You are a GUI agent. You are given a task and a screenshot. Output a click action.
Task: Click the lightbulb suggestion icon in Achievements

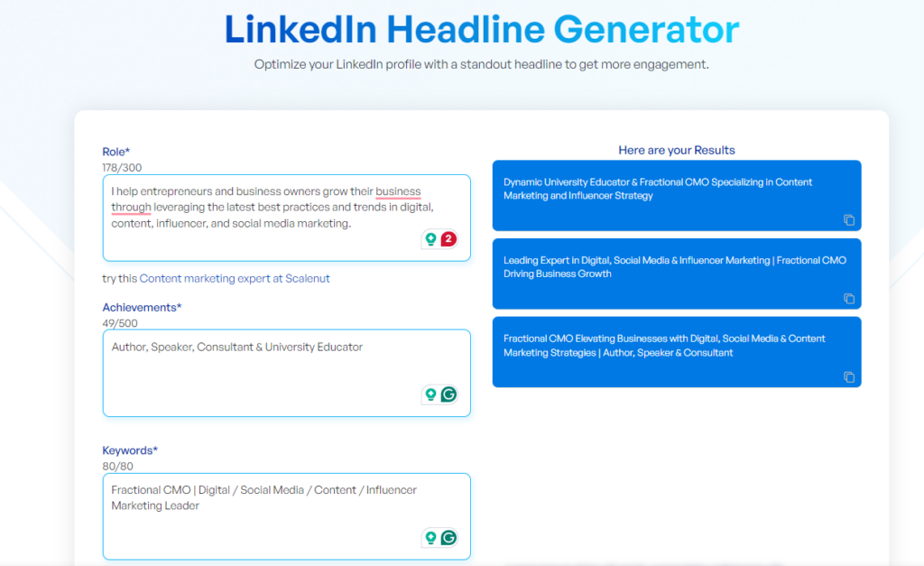pyautogui.click(x=430, y=394)
